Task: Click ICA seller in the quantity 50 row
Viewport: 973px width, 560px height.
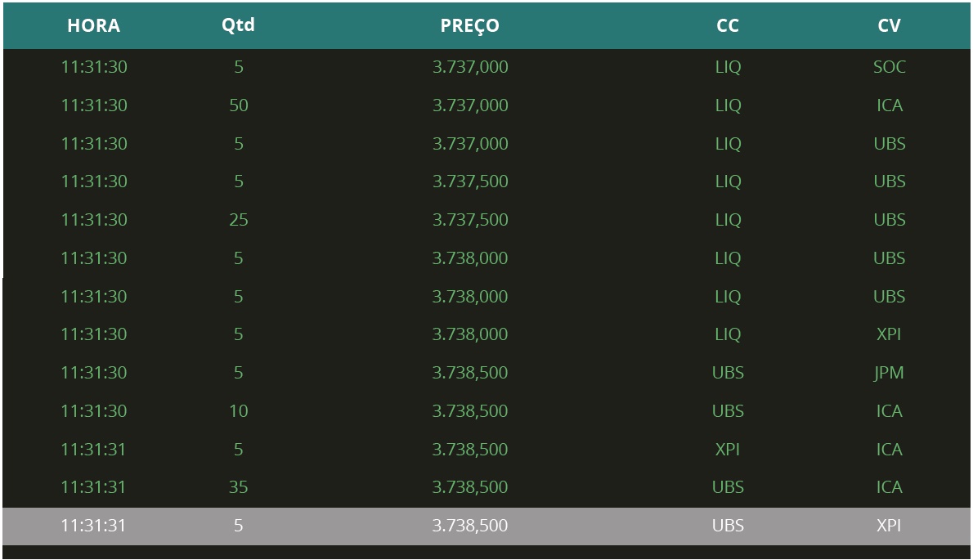Action: 890,105
